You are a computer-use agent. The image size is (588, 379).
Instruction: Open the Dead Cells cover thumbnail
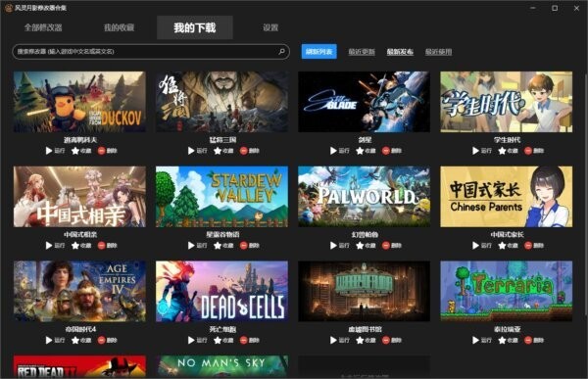[x=222, y=291]
